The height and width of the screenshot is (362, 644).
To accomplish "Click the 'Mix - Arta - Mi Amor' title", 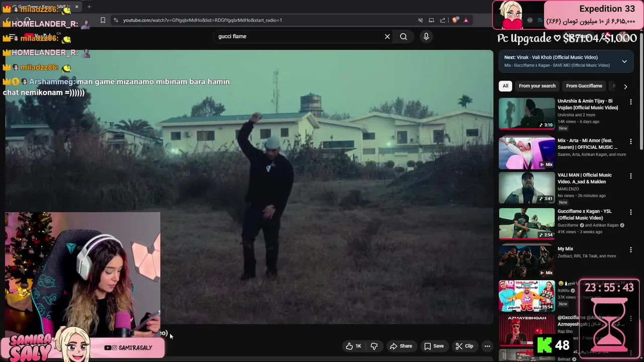I will [x=587, y=144].
